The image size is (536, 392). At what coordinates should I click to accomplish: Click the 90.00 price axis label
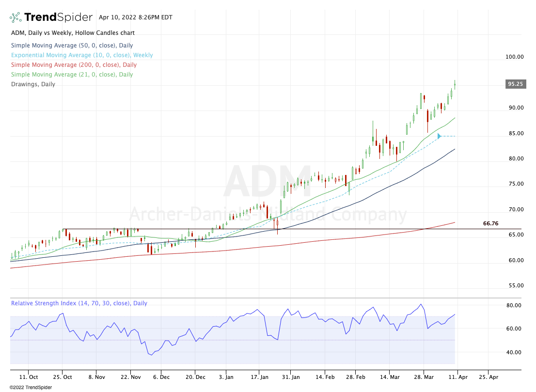(516, 108)
